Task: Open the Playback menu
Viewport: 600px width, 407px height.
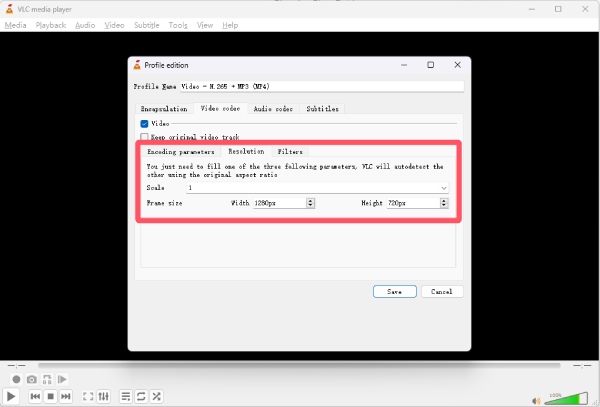Action: tap(51, 25)
